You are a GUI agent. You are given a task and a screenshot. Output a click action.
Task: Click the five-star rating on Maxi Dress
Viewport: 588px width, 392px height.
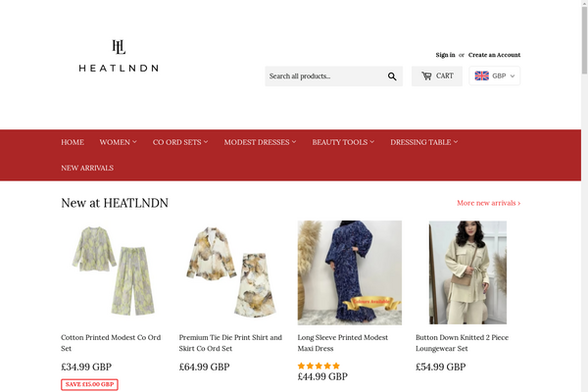[x=318, y=366]
